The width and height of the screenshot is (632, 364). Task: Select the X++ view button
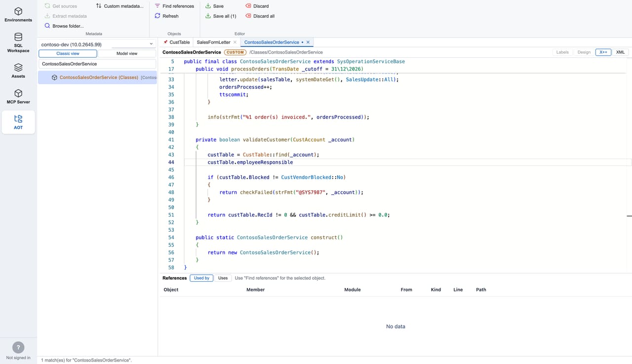click(x=603, y=52)
